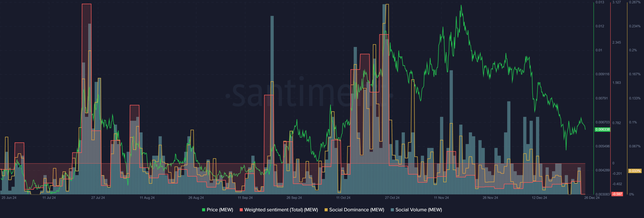Toggle the Social Volume (MEW) legend label
This screenshot has height=218, width=644.
(419, 210)
